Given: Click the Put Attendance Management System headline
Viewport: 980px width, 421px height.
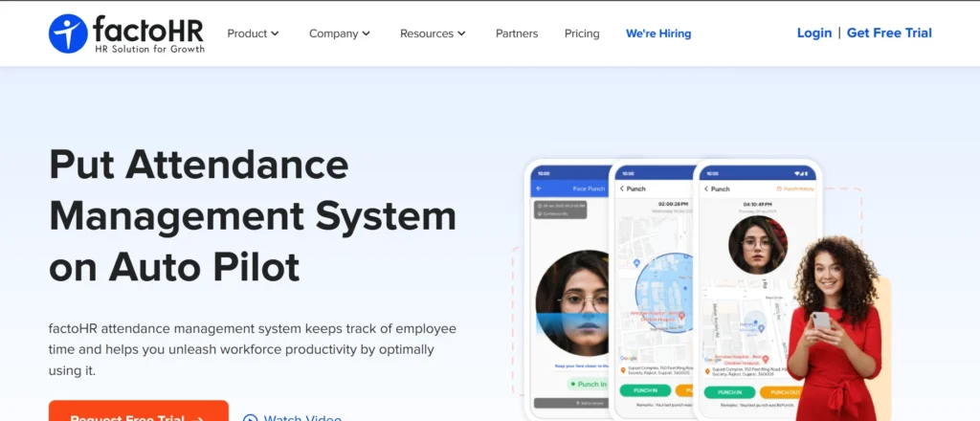Looking at the screenshot, I should pyautogui.click(x=253, y=216).
